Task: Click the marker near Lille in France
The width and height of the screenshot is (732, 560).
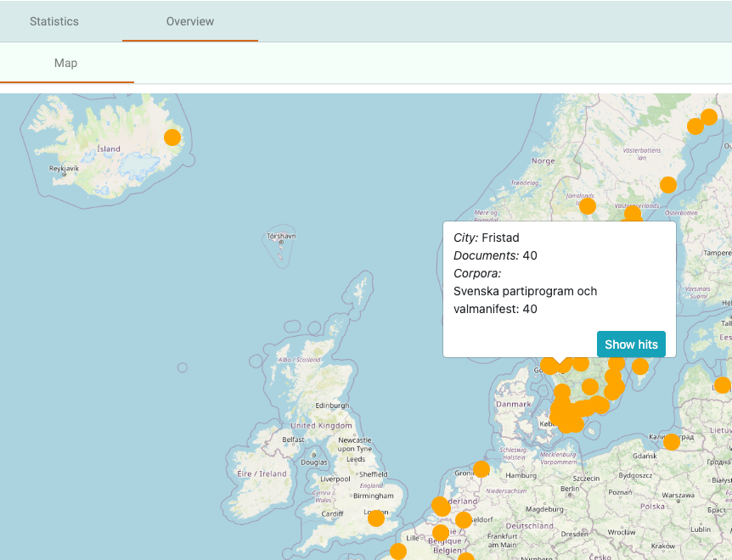Action: click(x=398, y=552)
